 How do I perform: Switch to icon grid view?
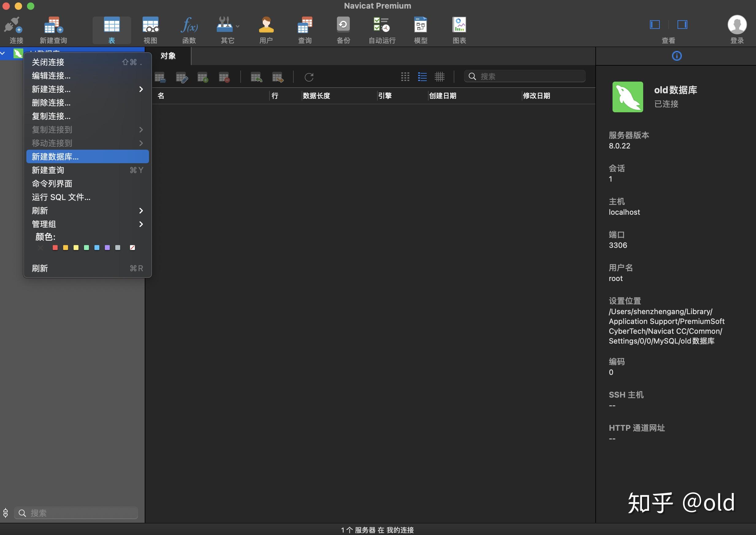(x=405, y=77)
